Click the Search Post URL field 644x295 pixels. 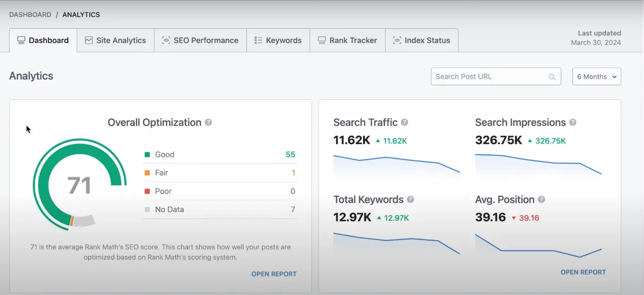(489, 77)
